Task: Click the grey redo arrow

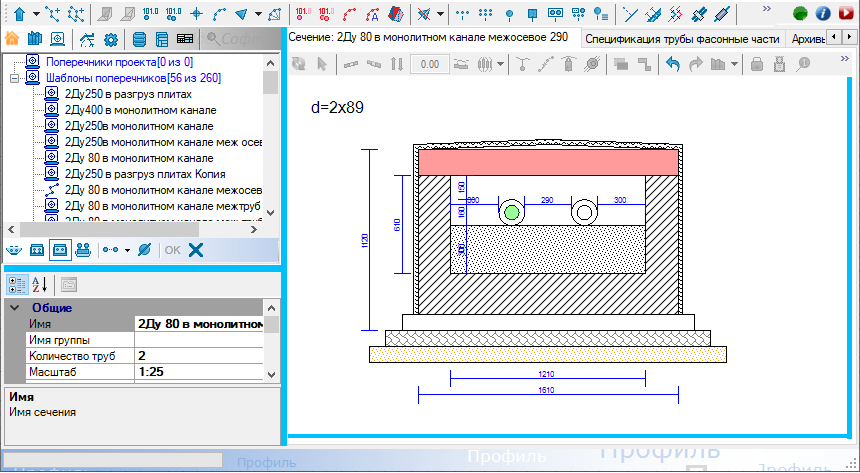Action: pyautogui.click(x=695, y=64)
